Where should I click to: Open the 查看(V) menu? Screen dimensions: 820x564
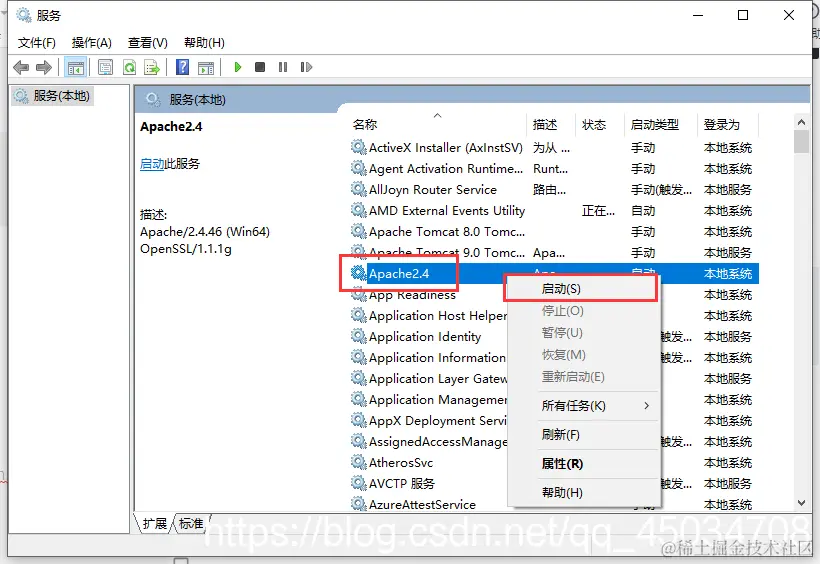148,42
